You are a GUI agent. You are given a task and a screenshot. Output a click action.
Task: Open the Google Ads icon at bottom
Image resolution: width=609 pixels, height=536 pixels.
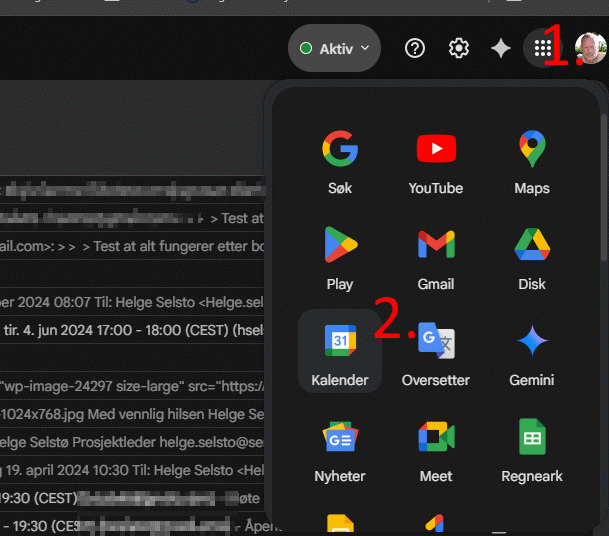435,523
